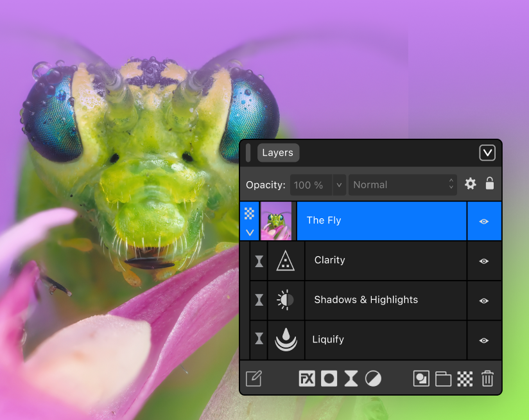Image resolution: width=529 pixels, height=420 pixels.
Task: Open the opacity percentage dropdown arrow
Action: pyautogui.click(x=338, y=185)
